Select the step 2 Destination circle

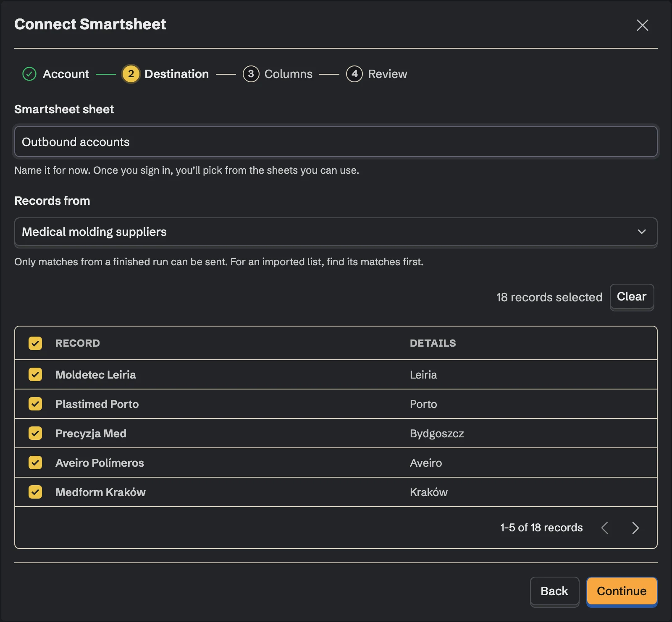pyautogui.click(x=131, y=74)
